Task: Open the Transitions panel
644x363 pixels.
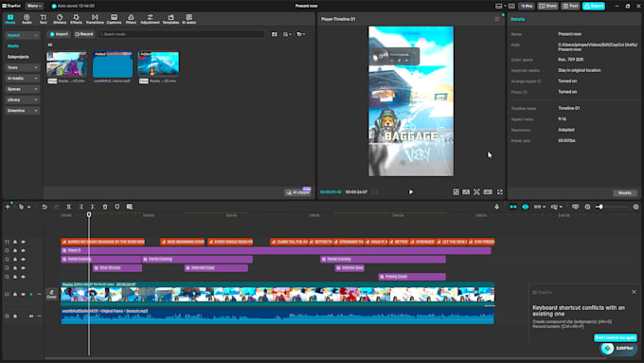Action: coord(95,19)
